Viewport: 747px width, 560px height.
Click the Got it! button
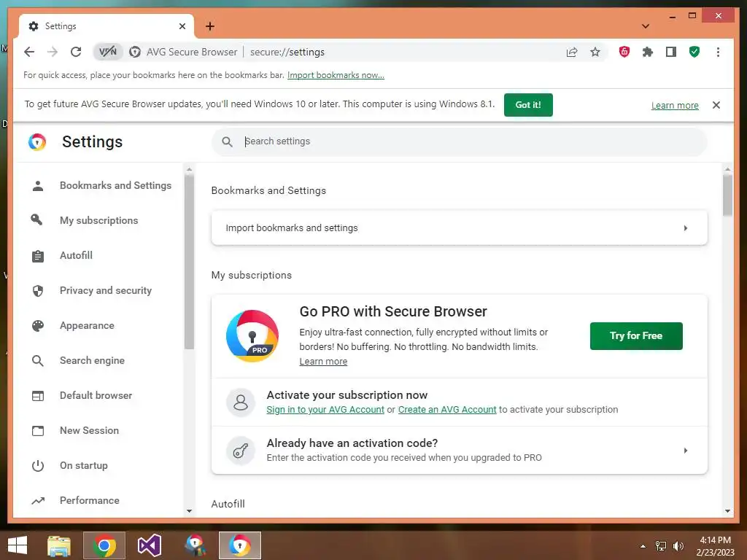(528, 105)
